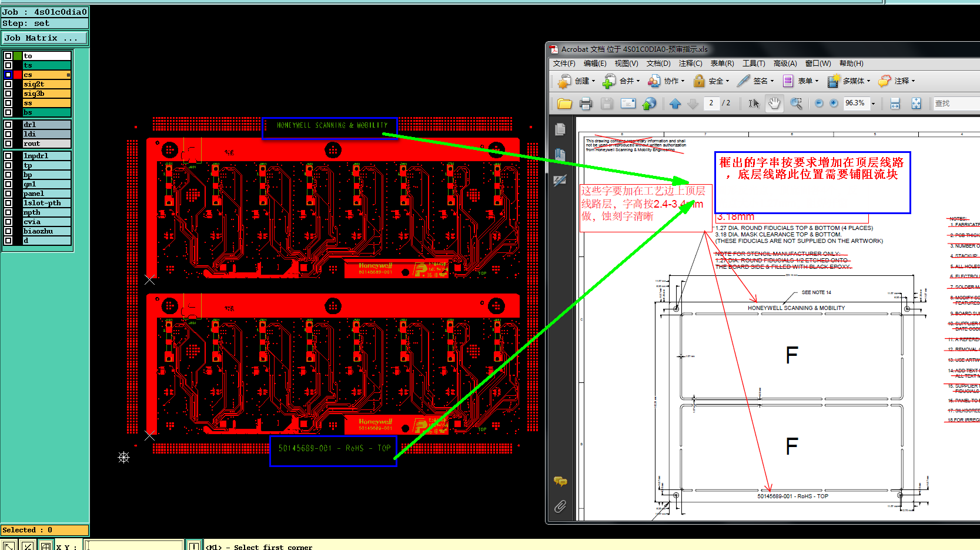Toggle the checkbox for layer biaozhu

point(8,231)
